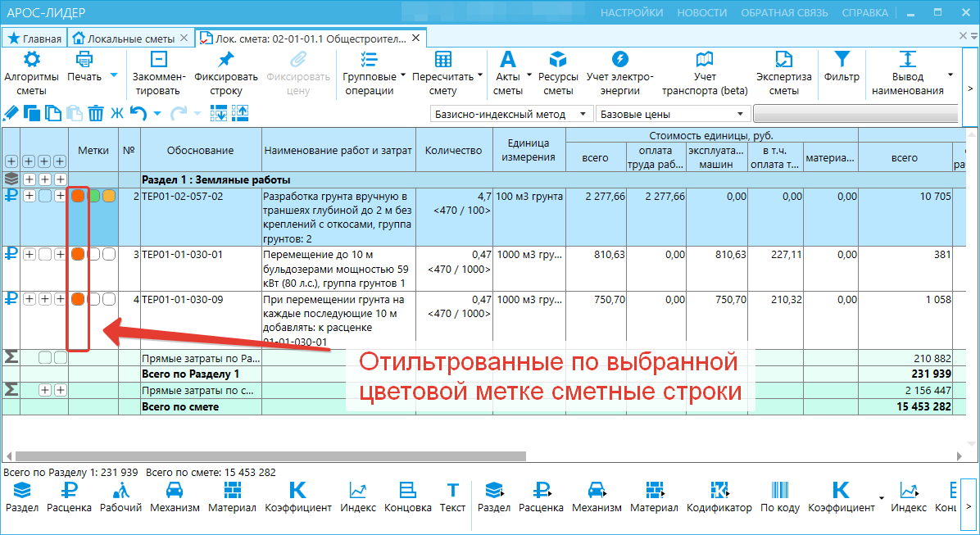
Task: Open the Фильтр funnel tool
Action: point(842,67)
